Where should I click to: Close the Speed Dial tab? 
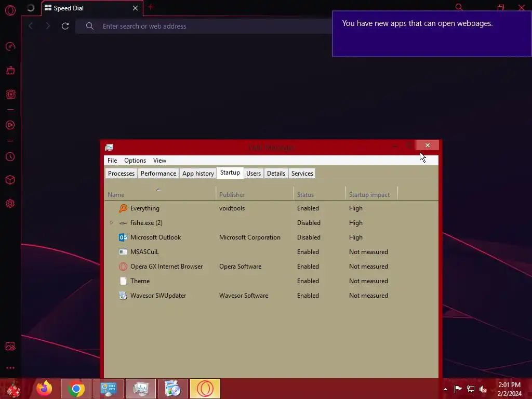pos(136,8)
